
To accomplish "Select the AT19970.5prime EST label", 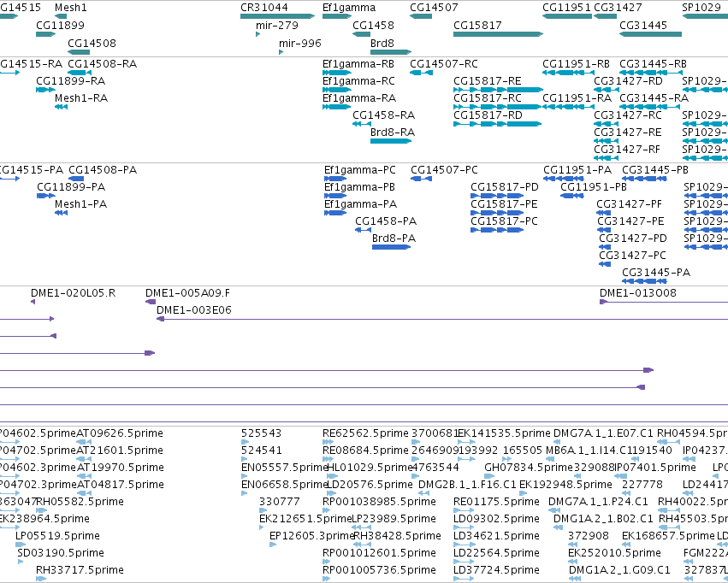I will (120, 468).
